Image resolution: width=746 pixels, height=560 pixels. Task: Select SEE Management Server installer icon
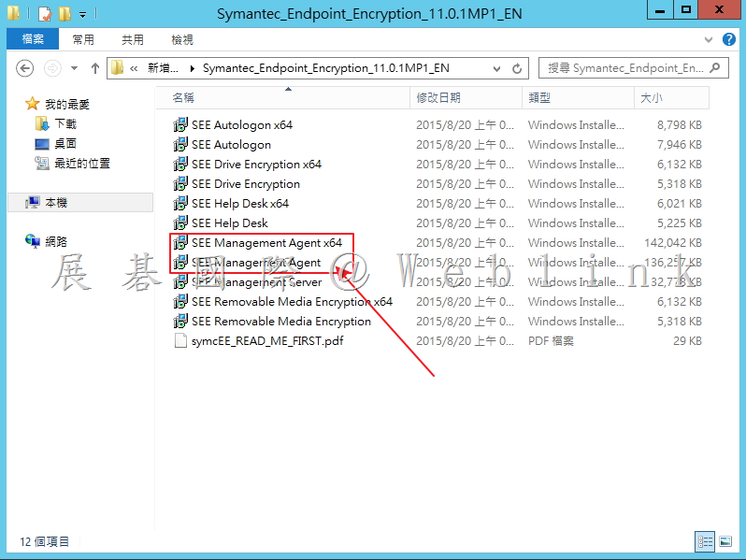tap(180, 281)
